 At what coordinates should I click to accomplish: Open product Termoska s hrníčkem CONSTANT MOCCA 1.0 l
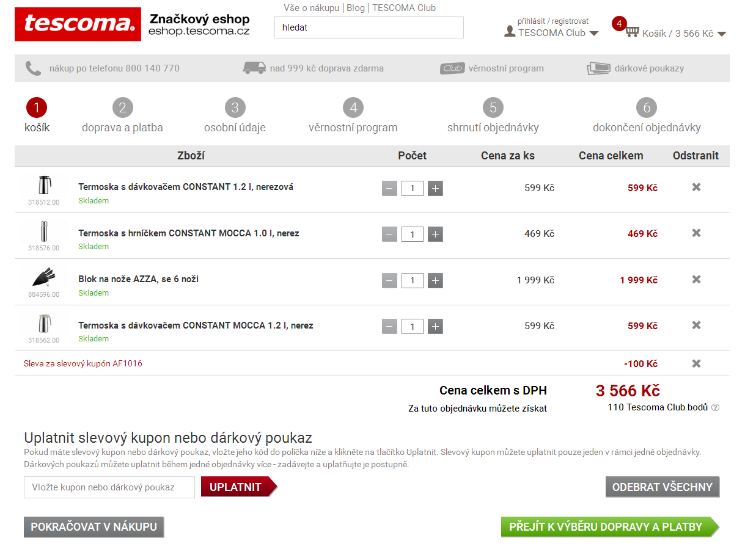[x=189, y=233]
